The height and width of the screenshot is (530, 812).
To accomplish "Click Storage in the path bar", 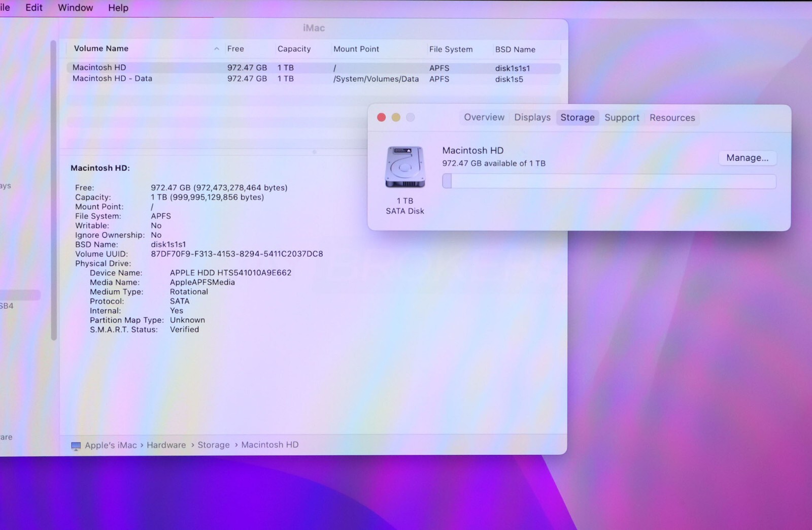I will [214, 445].
